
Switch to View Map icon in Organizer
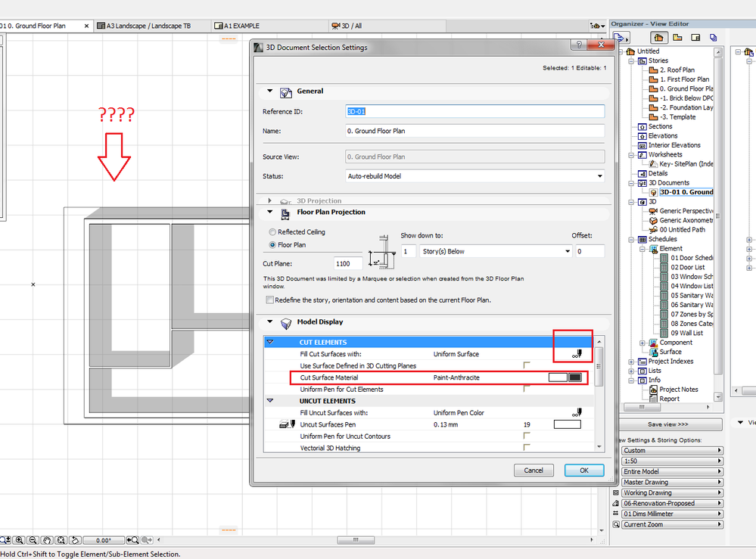point(677,38)
